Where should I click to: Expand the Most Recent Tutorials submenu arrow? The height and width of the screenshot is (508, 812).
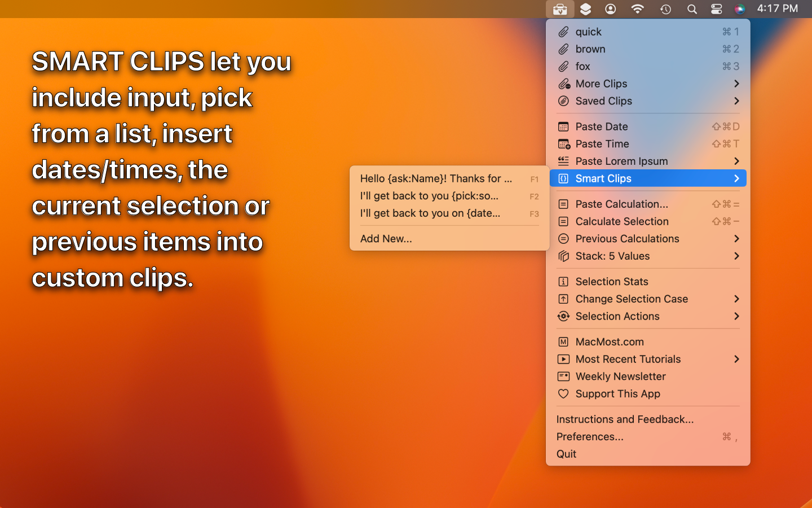coord(736,359)
